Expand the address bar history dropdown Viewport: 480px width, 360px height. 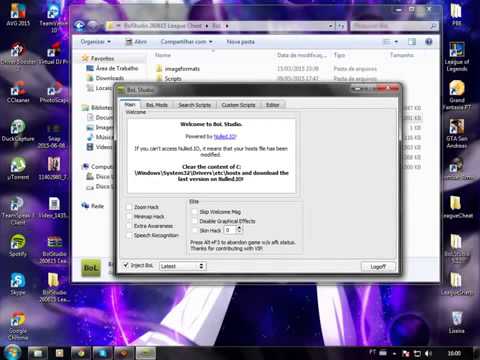point(330,26)
